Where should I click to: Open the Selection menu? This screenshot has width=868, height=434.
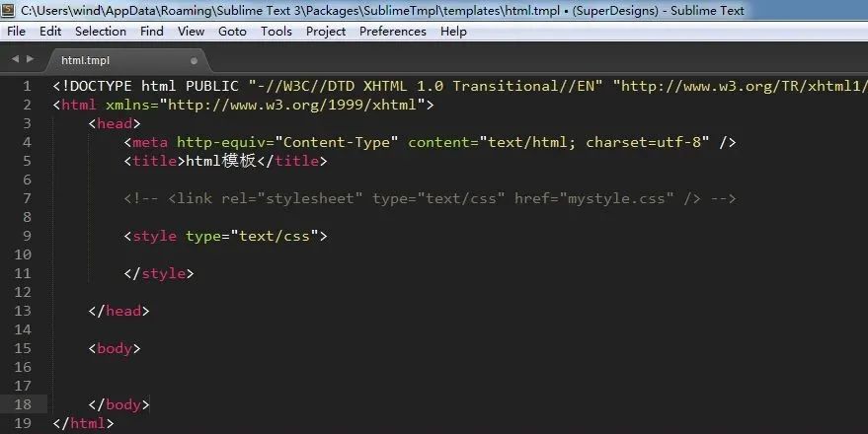[x=101, y=32]
